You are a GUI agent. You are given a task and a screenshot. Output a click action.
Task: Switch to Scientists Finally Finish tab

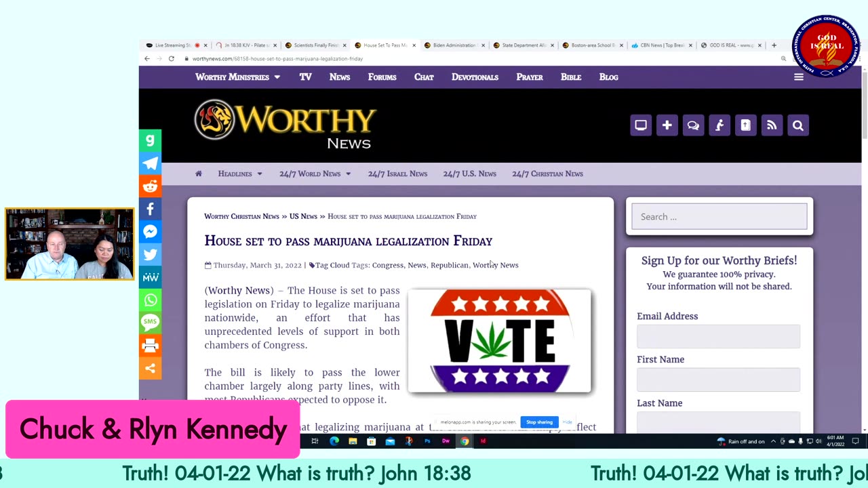point(315,45)
